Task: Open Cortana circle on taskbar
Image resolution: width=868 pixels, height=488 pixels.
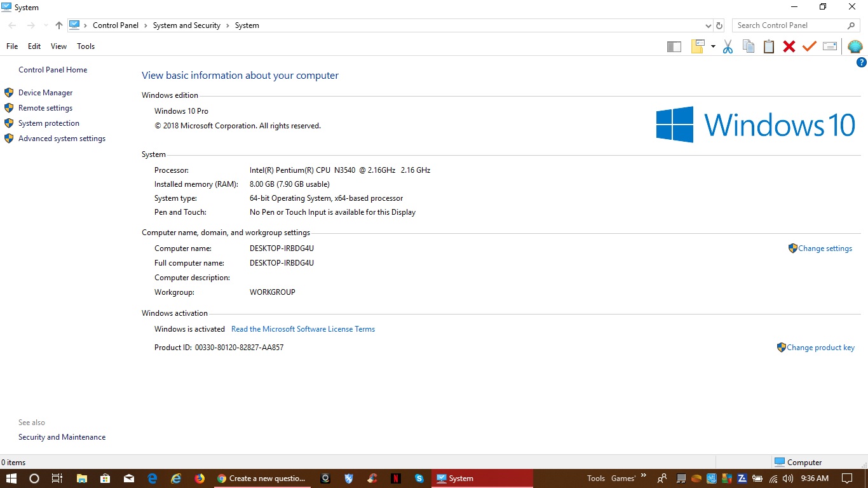Action: tap(34, 478)
